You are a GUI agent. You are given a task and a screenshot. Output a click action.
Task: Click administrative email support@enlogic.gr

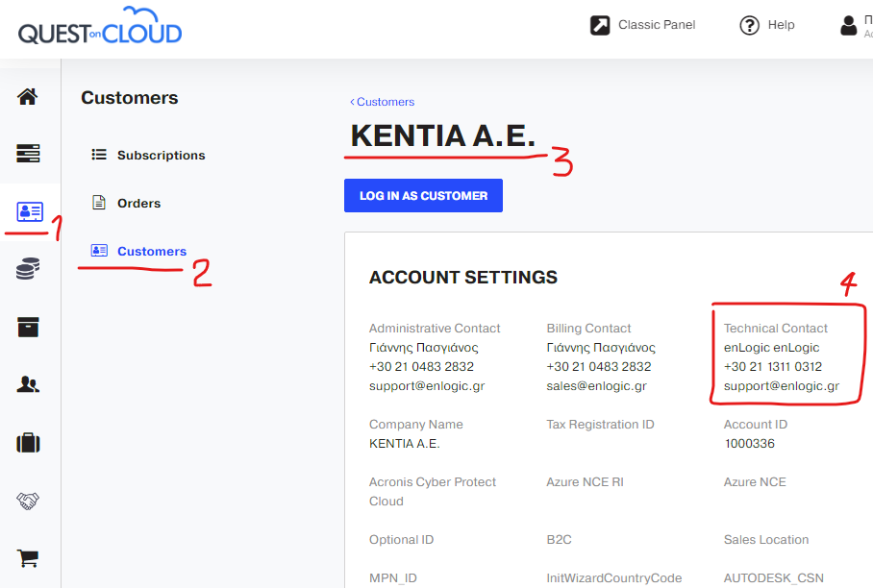(427, 386)
